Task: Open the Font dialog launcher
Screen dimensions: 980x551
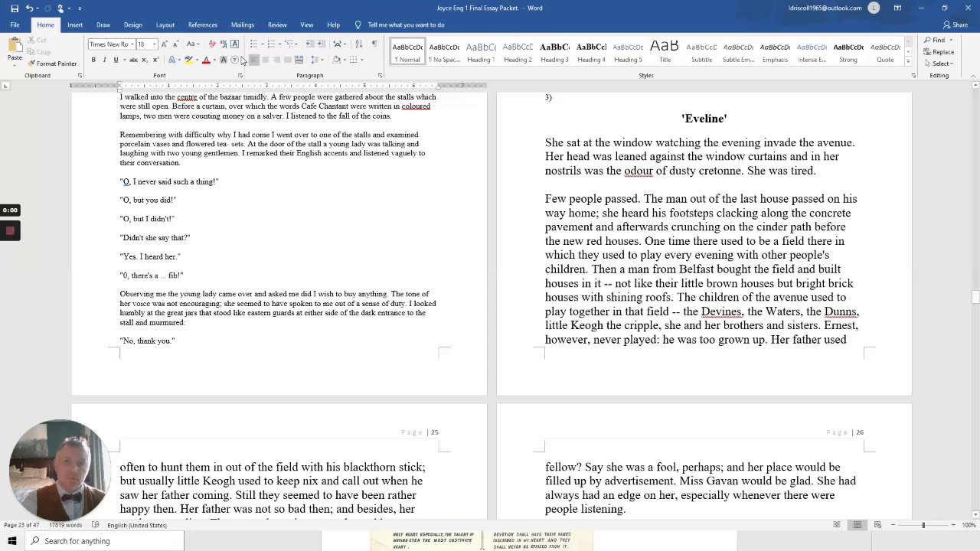Action: coord(240,76)
